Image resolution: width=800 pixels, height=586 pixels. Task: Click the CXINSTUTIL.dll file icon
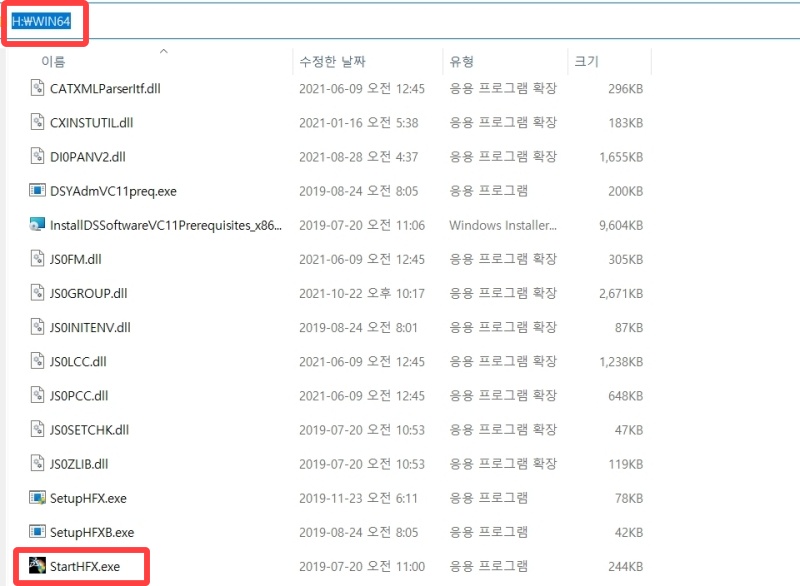click(x=37, y=122)
